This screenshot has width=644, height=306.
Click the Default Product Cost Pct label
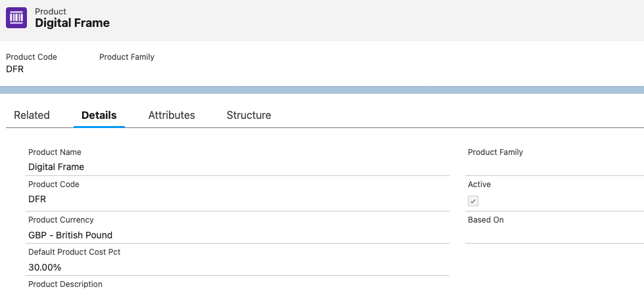click(x=74, y=252)
